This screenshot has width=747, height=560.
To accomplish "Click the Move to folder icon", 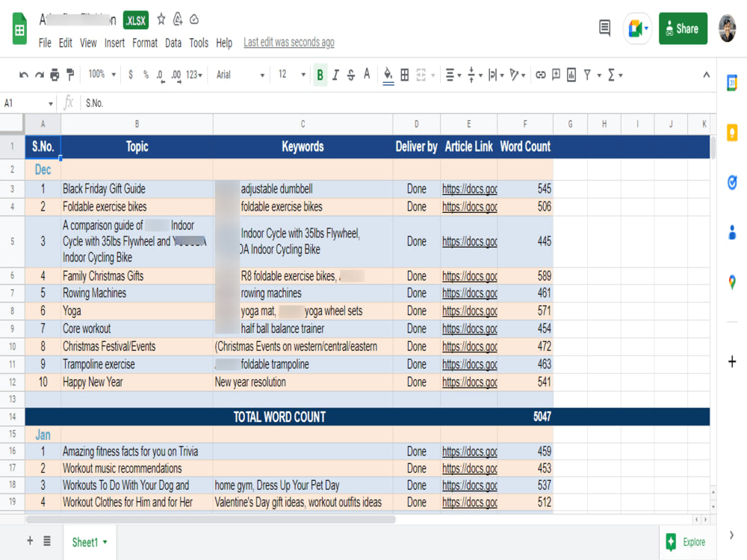I will pos(178,19).
